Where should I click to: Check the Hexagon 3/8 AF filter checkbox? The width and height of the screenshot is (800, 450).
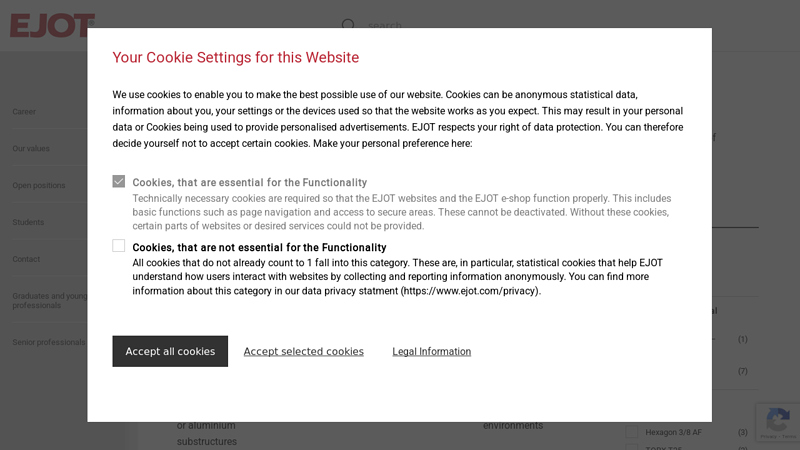click(633, 432)
